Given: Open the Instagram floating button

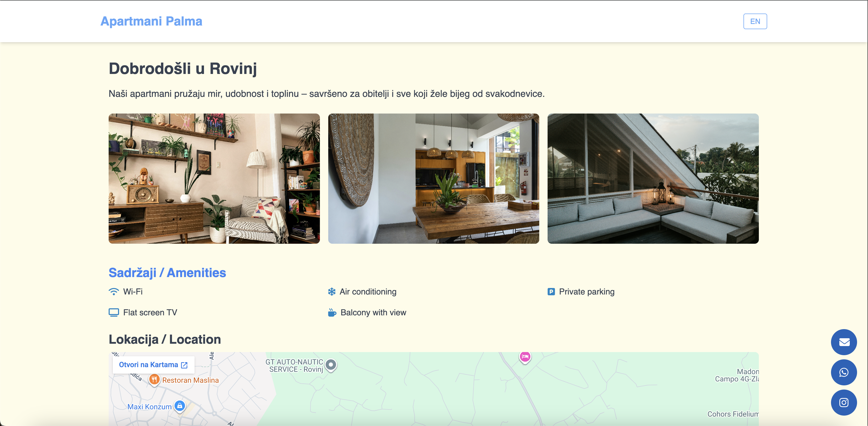Looking at the screenshot, I should (x=844, y=403).
